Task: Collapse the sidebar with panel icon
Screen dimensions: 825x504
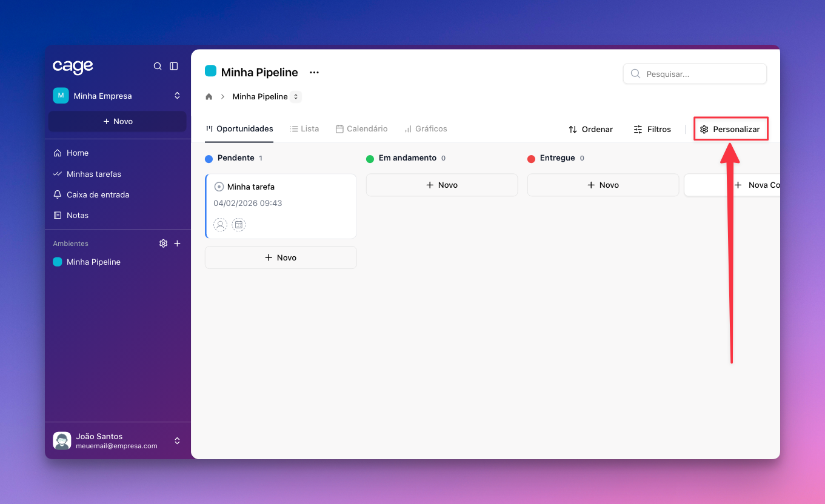Action: [x=174, y=67]
